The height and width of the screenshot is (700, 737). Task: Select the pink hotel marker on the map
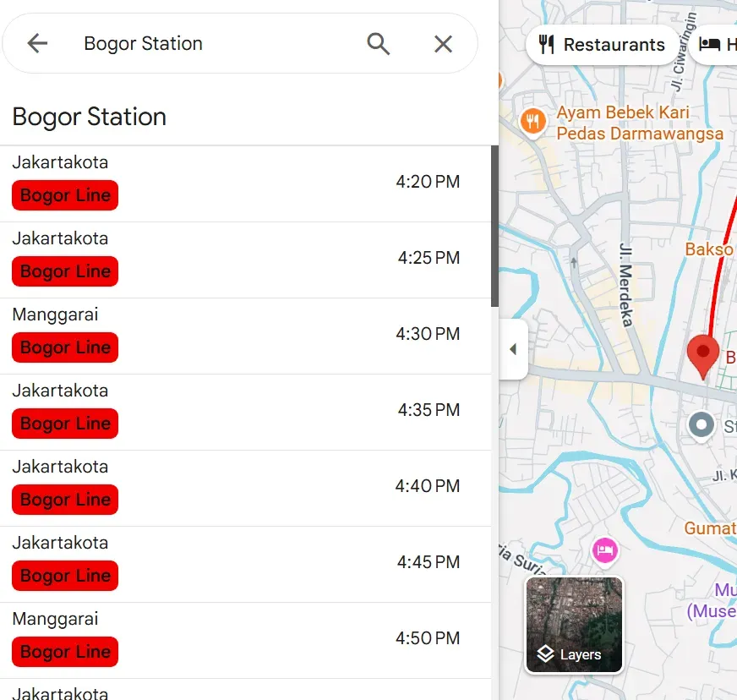603,550
